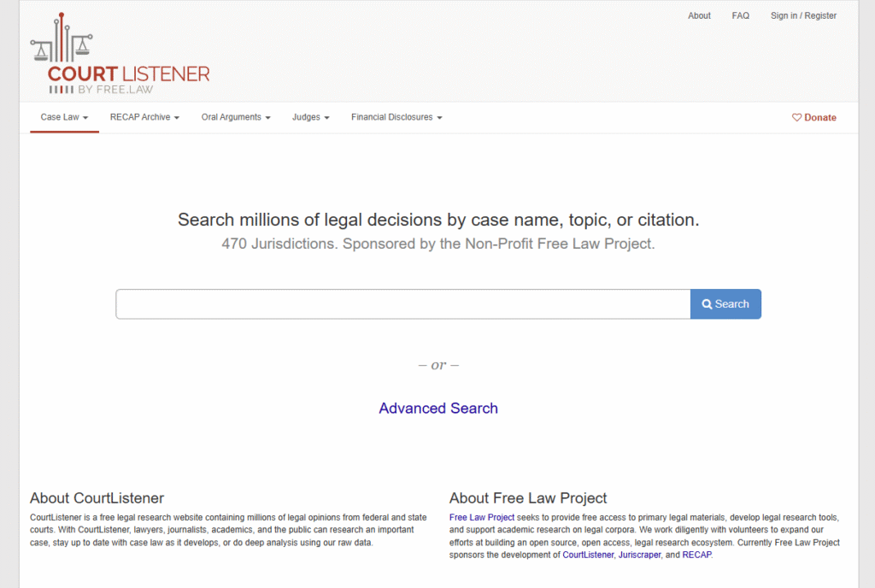The height and width of the screenshot is (588, 875).
Task: Open the About page link
Action: coord(699,15)
